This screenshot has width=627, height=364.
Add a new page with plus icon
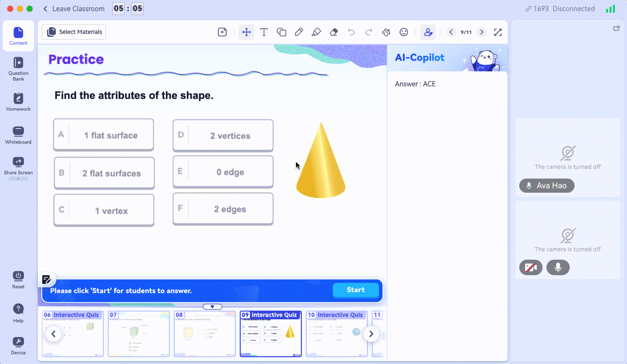pos(222,32)
